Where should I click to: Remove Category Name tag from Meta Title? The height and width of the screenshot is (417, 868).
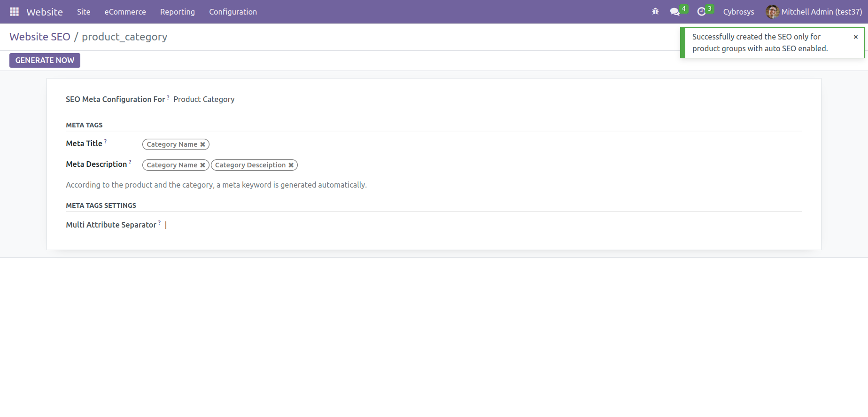tap(202, 144)
